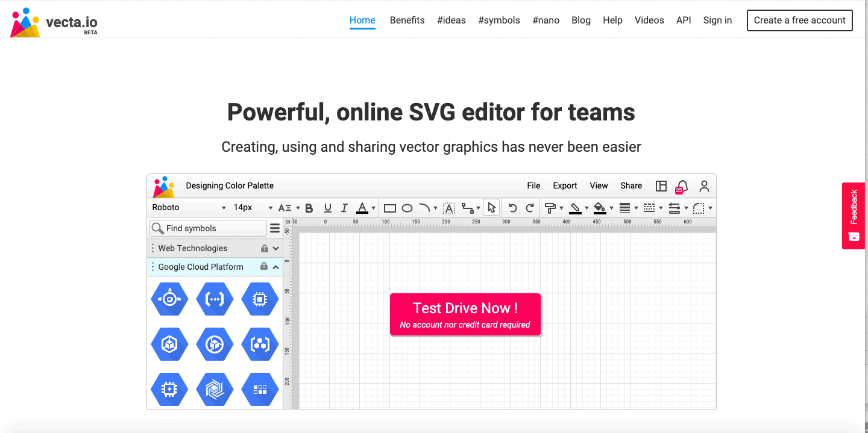Open the fill color bucket picker
The width and height of the screenshot is (868, 433).
pyautogui.click(x=599, y=208)
